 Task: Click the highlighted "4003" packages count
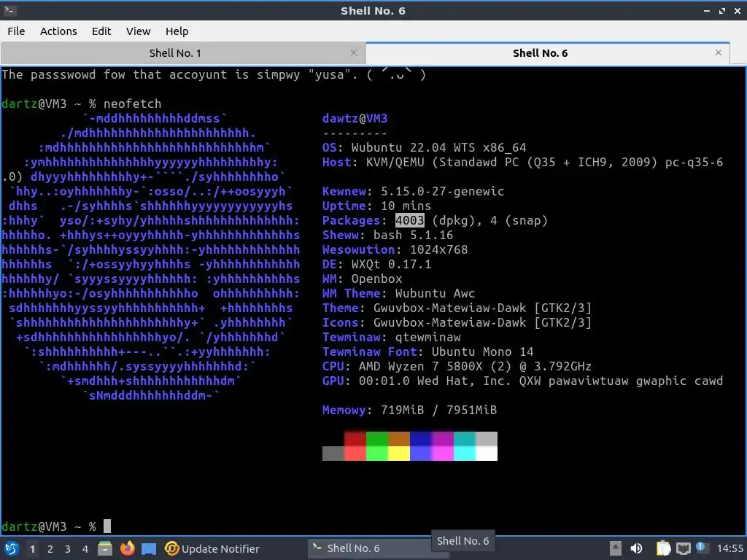pyautogui.click(x=410, y=220)
